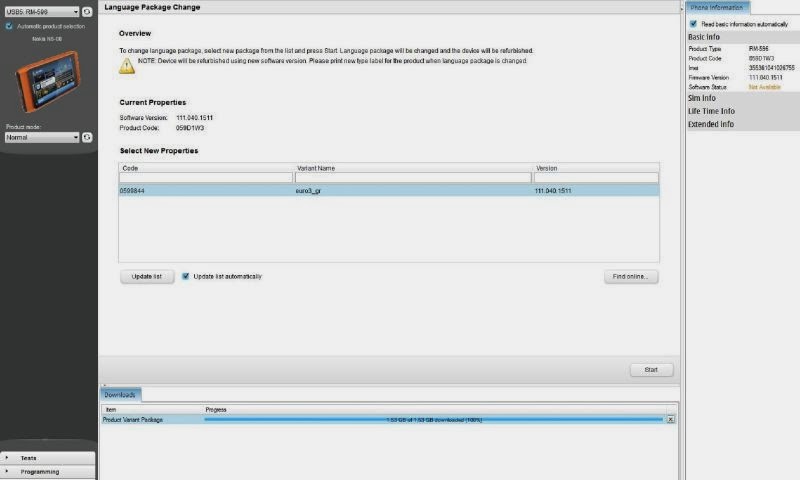Click the Update list button
The image size is (800, 480).
click(x=147, y=276)
